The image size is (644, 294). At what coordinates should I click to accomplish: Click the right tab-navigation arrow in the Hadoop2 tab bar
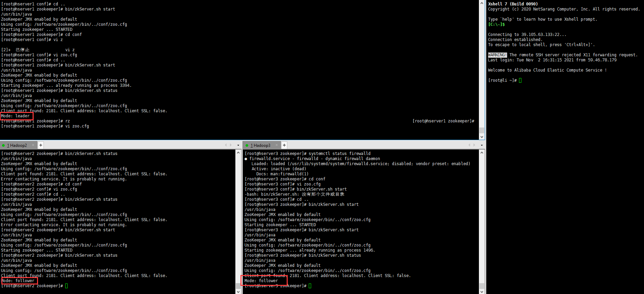tap(231, 145)
